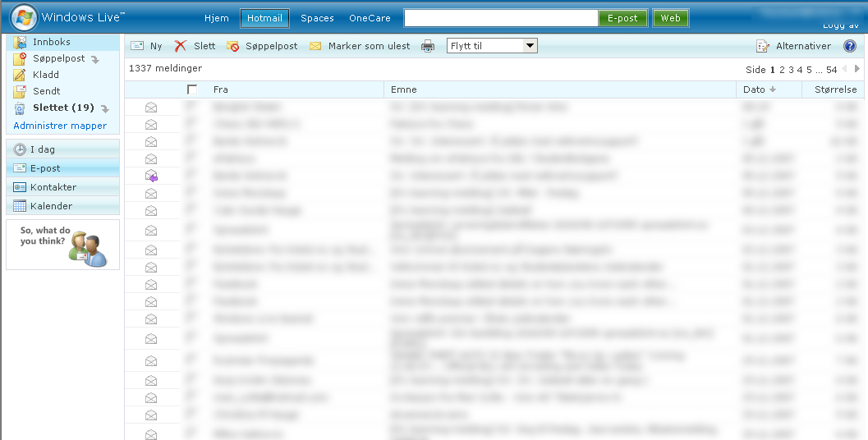Click in the search input field
The width and height of the screenshot is (868, 440).
(x=501, y=18)
